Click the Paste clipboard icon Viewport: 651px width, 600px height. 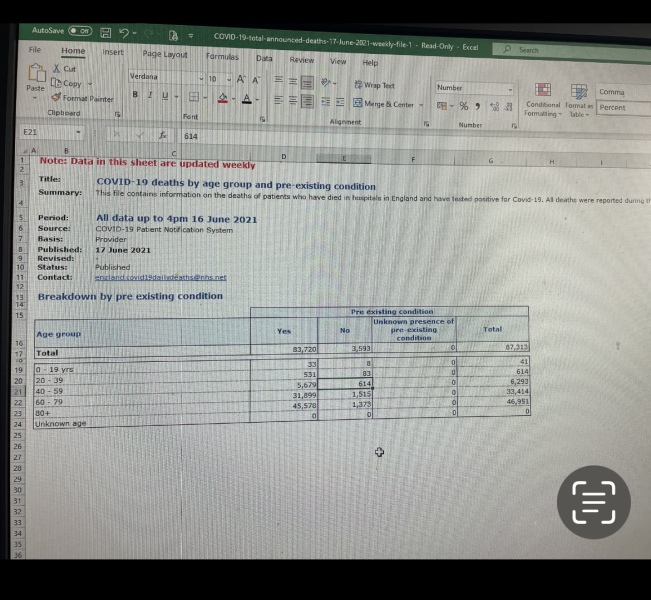pos(35,74)
